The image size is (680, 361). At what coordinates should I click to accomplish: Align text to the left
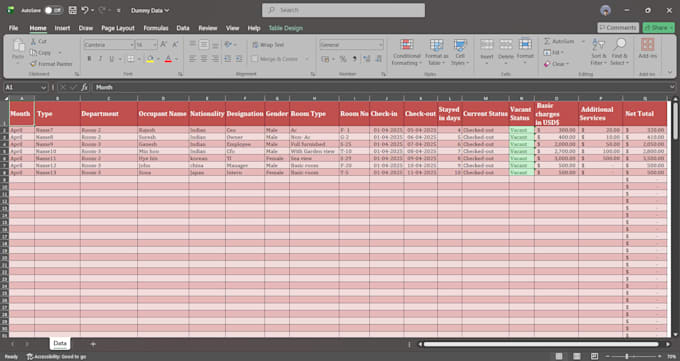coord(193,59)
